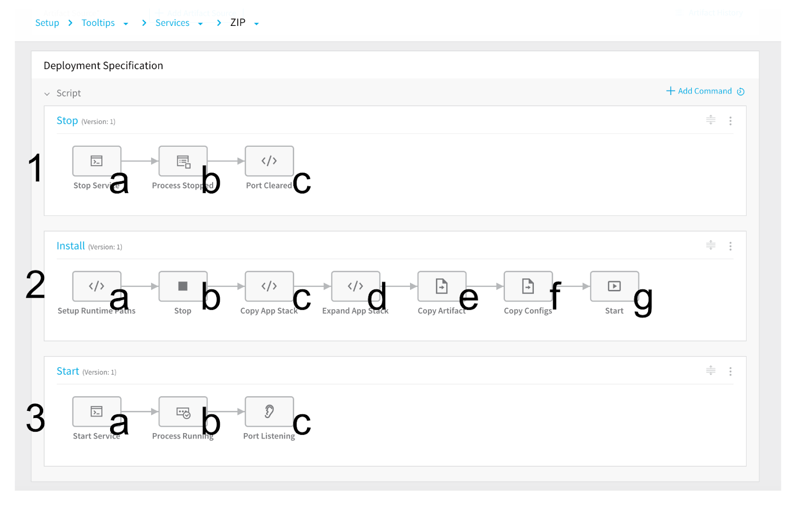Select the Process Stopped node icon

[x=183, y=161]
